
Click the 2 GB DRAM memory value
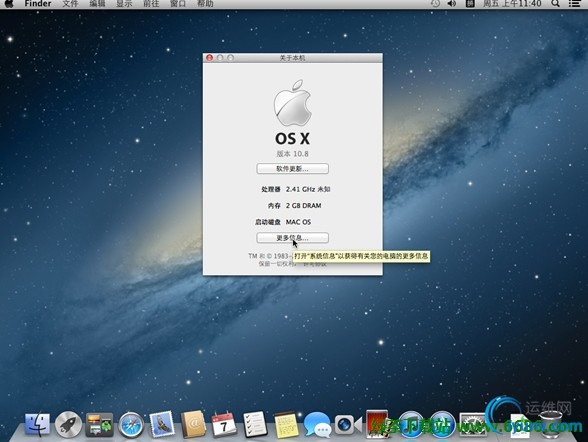coord(303,206)
